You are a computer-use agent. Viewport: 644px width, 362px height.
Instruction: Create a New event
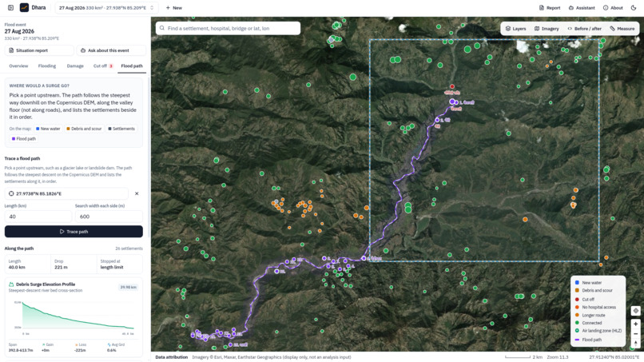[173, 8]
